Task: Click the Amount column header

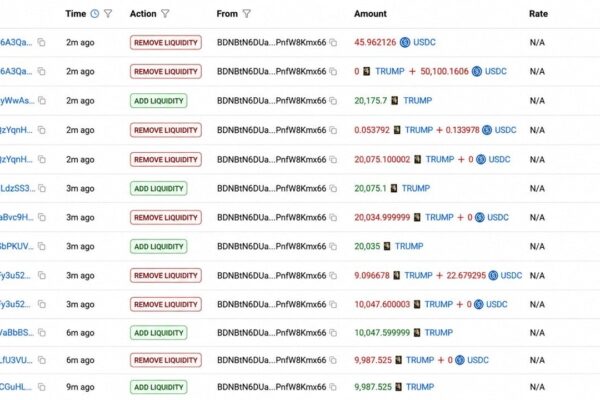Action: [370, 14]
